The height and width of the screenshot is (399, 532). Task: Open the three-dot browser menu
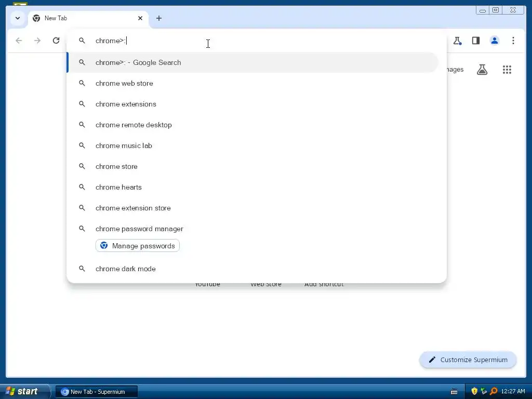pyautogui.click(x=513, y=41)
